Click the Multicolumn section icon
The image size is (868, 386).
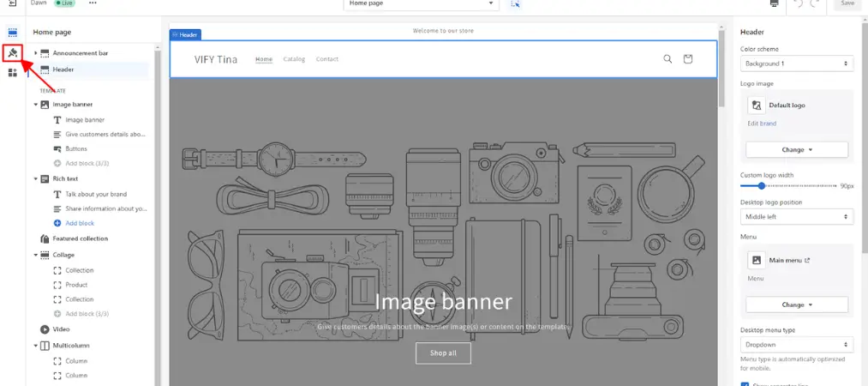point(45,346)
